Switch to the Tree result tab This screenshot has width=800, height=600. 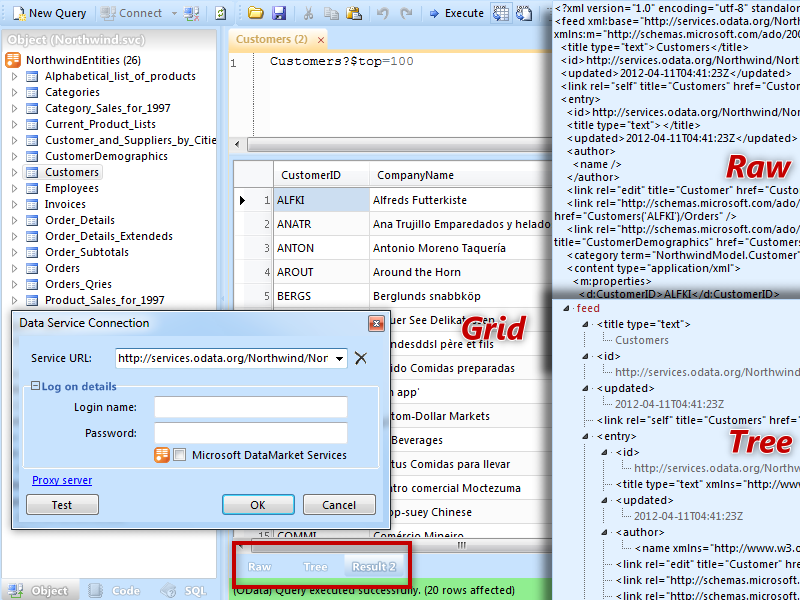click(x=315, y=567)
